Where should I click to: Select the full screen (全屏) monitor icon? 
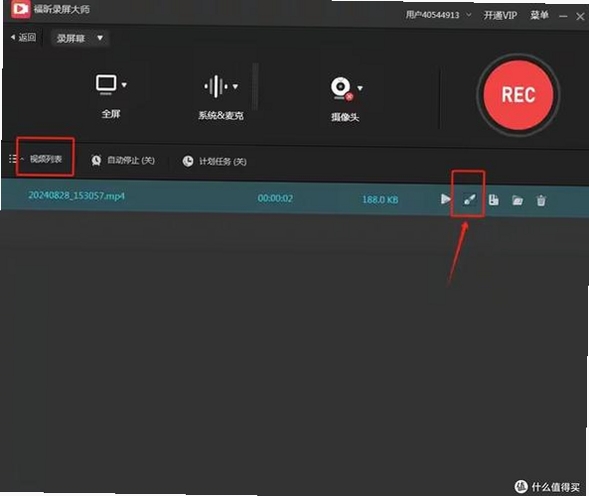(106, 85)
